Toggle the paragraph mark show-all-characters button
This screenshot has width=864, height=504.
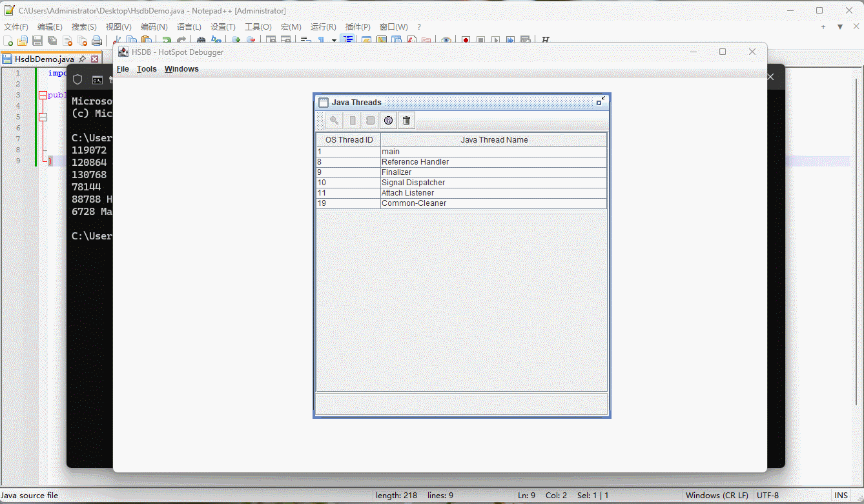point(321,41)
